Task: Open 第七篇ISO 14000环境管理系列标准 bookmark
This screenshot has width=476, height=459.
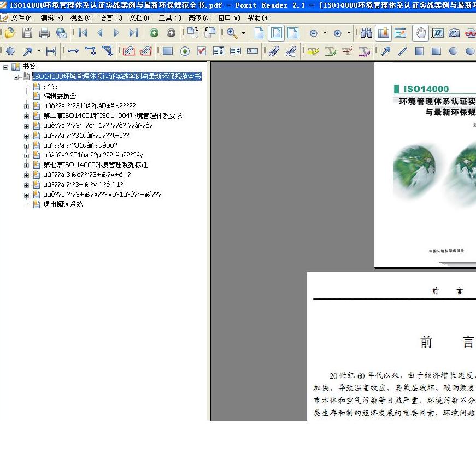Action: pos(95,165)
